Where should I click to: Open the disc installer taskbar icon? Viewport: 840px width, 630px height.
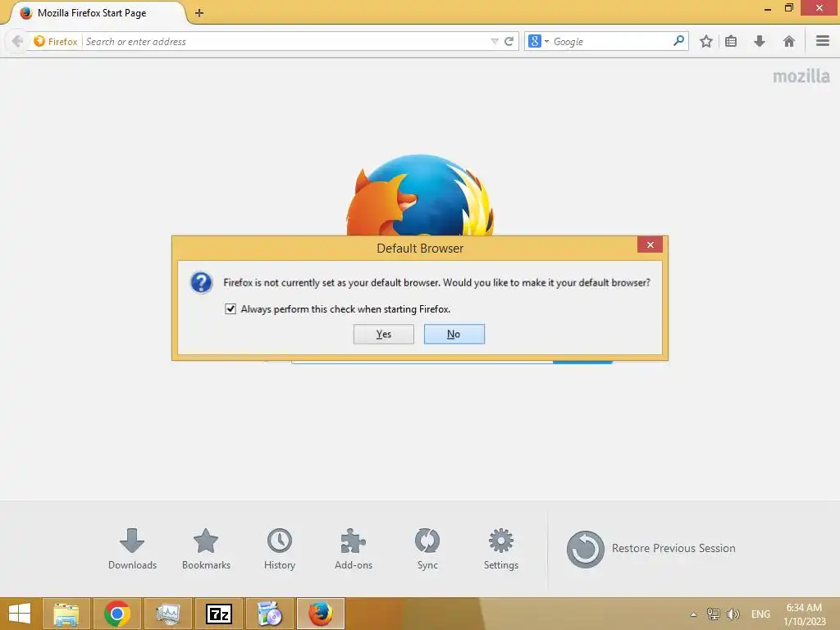(x=269, y=614)
